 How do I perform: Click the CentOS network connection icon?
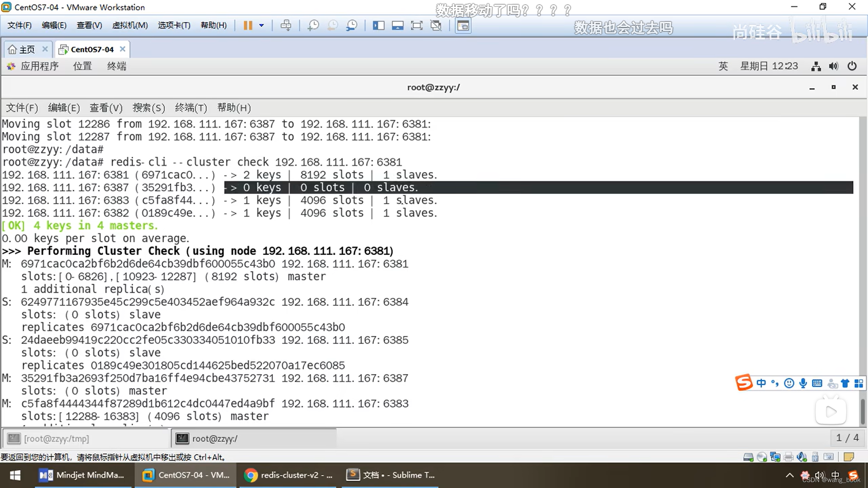(x=816, y=66)
